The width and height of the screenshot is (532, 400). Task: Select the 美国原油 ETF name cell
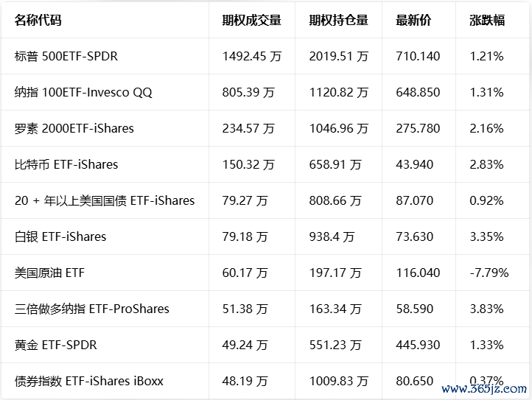(49, 273)
